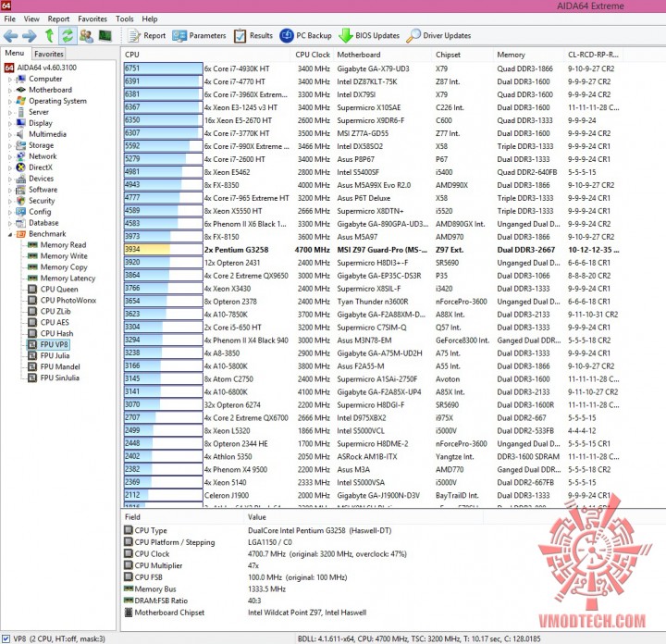This screenshot has height=644, width=666.
Task: Select the 6x Core i7-4930K HT row
Action: click(x=372, y=68)
